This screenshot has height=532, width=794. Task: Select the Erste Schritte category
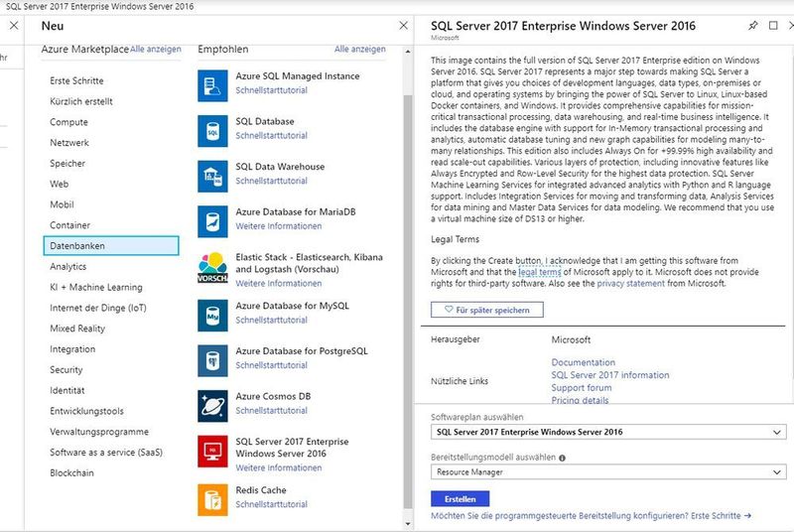[76, 80]
